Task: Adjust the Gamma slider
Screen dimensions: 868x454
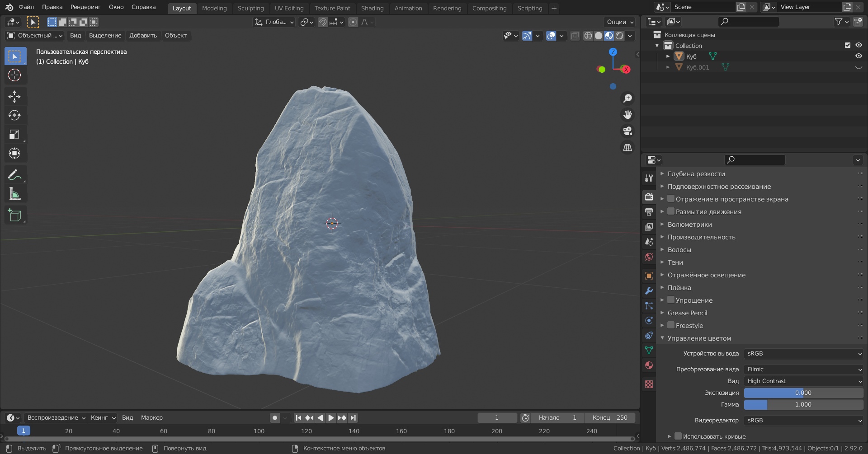Action: [x=804, y=404]
